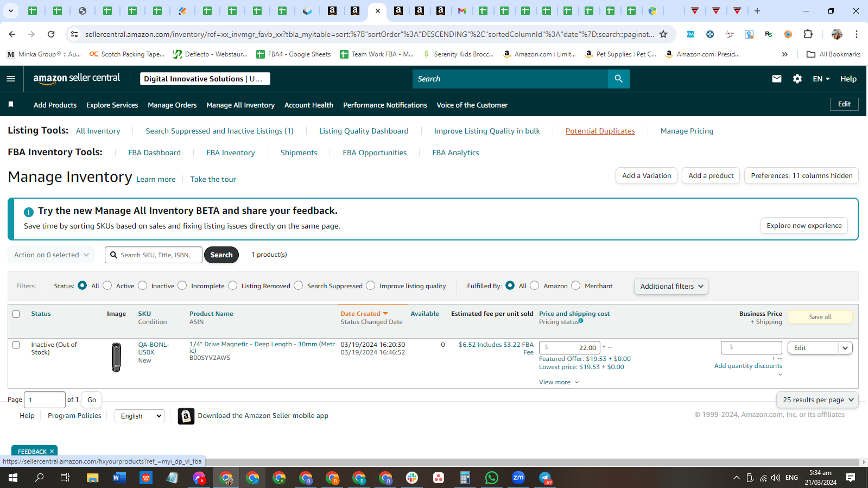This screenshot has height=488, width=868.
Task: Select the Search Suppressed status filter
Action: coord(299,286)
